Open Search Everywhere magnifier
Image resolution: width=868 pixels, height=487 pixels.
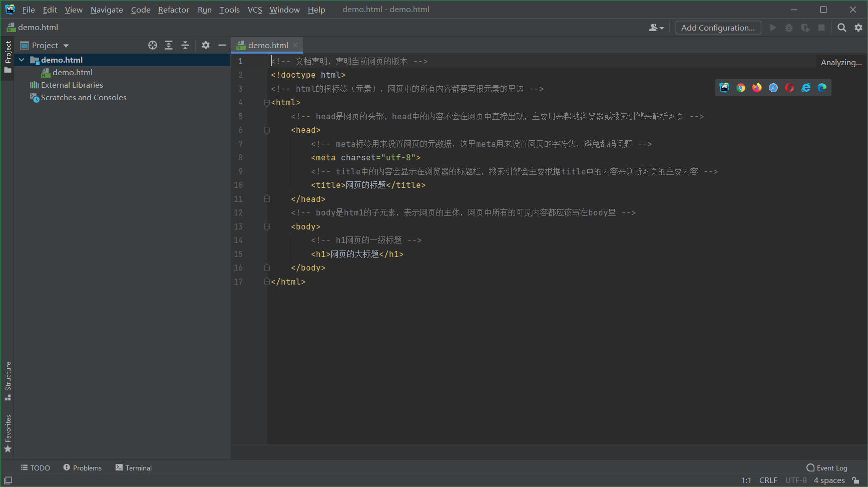click(x=842, y=28)
